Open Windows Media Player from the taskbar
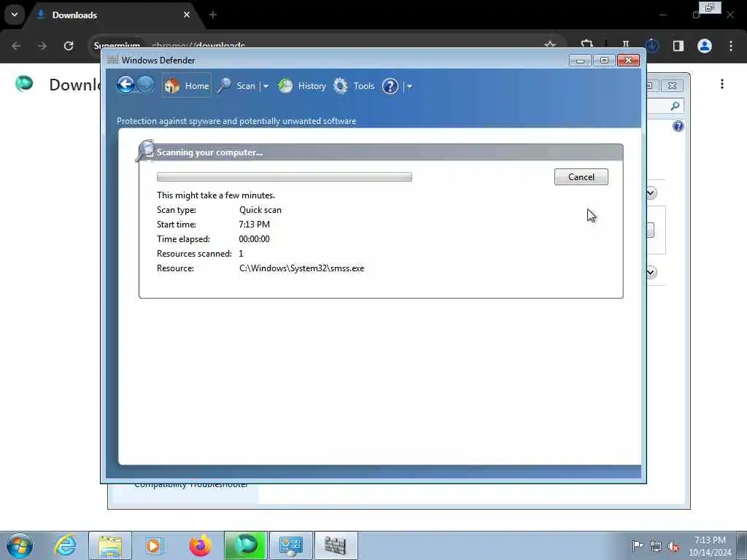The height and width of the screenshot is (560, 747). click(x=153, y=545)
